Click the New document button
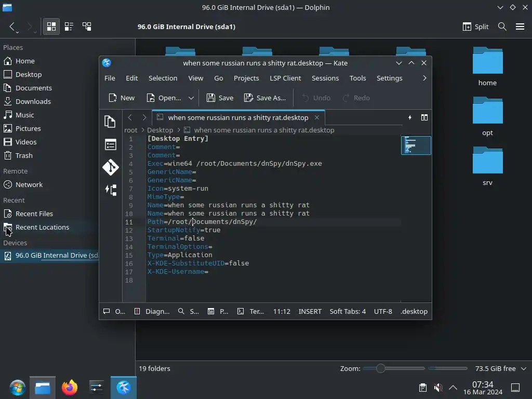 pos(122,98)
